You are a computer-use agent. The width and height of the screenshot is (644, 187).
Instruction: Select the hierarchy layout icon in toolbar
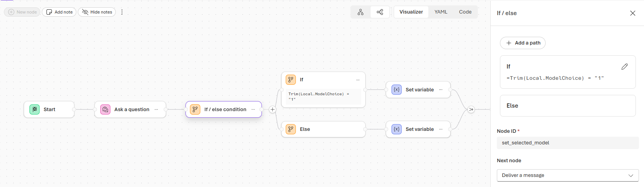tap(361, 12)
